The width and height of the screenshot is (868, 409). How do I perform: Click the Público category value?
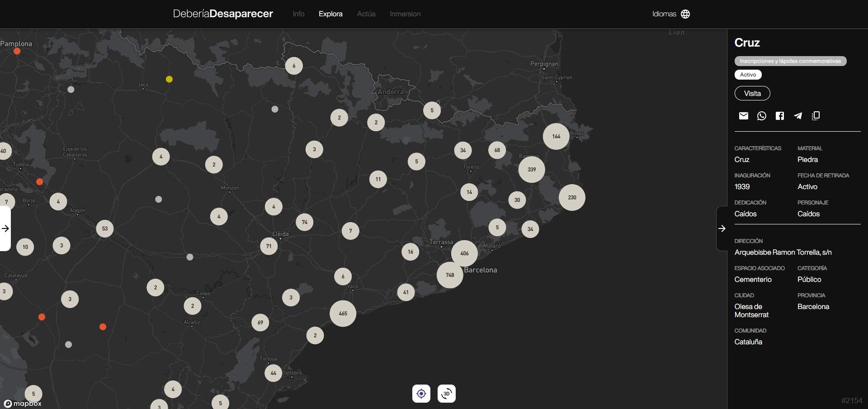point(809,280)
